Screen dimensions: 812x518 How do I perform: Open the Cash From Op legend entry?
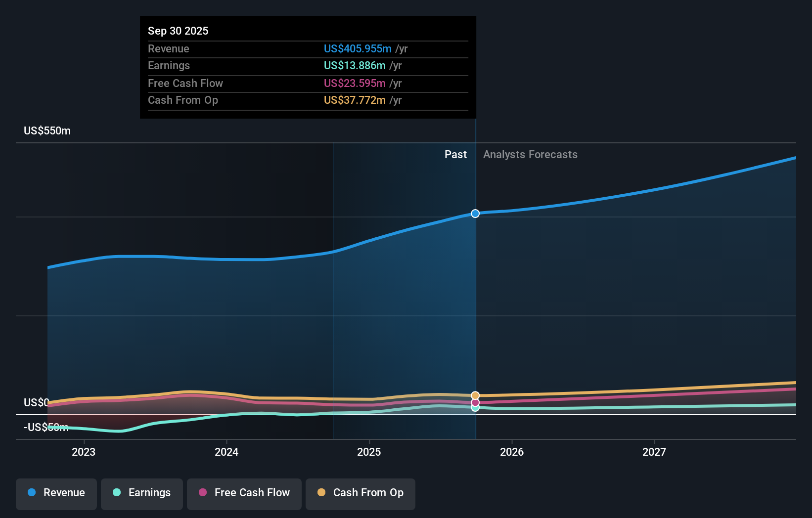coord(360,493)
